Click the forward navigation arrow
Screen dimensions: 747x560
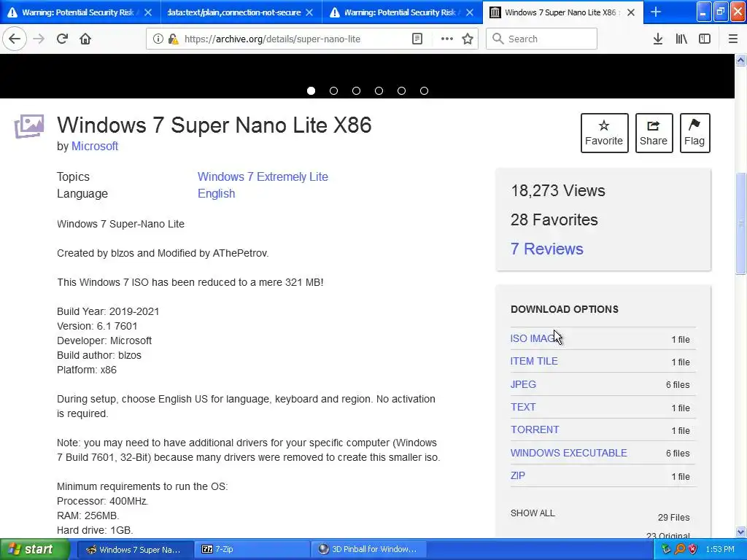pyautogui.click(x=39, y=39)
